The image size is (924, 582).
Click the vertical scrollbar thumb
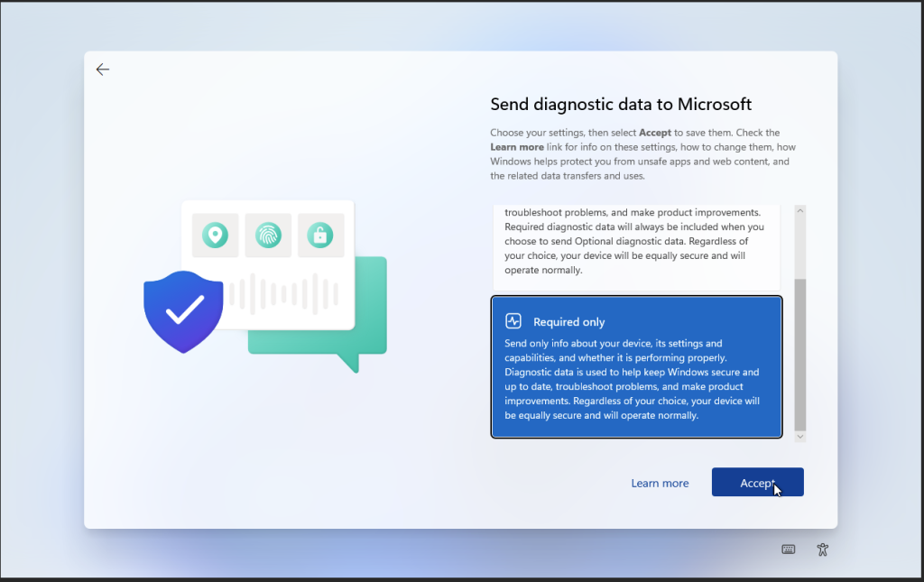(799, 356)
